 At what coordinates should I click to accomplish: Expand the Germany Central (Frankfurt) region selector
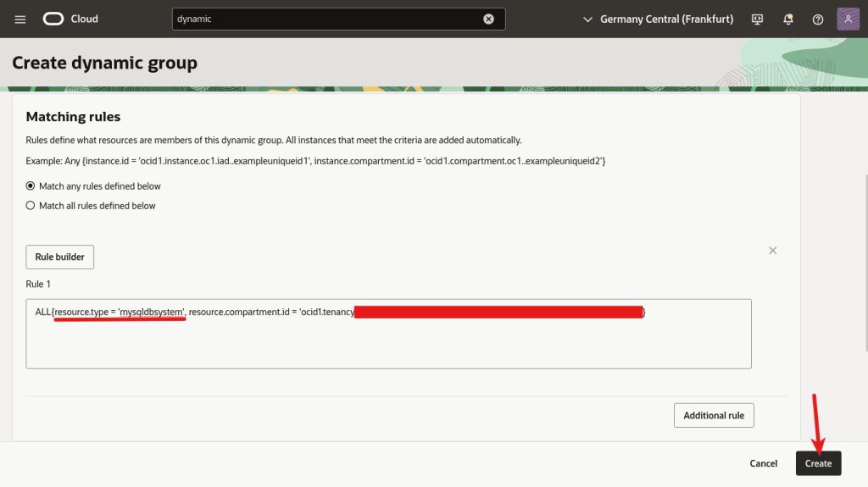(x=658, y=19)
